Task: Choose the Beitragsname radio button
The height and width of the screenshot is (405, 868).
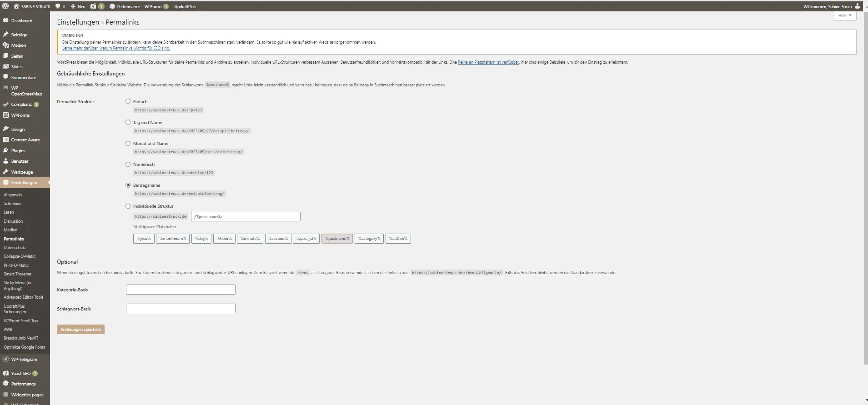Action: point(128,185)
